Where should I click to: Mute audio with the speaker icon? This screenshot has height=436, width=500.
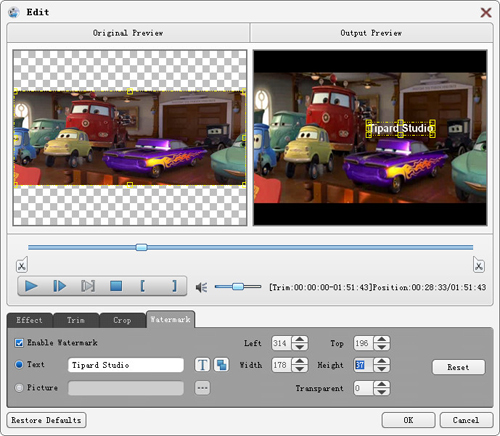tap(202, 287)
